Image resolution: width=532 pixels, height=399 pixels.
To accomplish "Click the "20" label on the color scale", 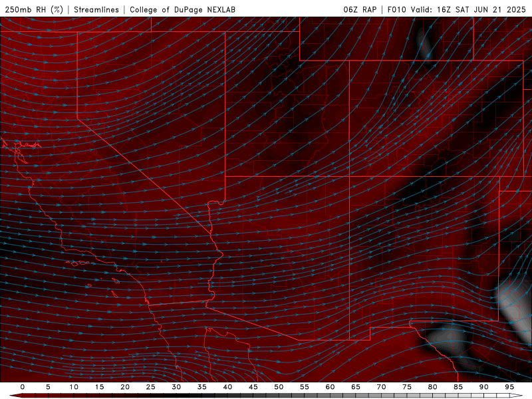I will click(125, 387).
